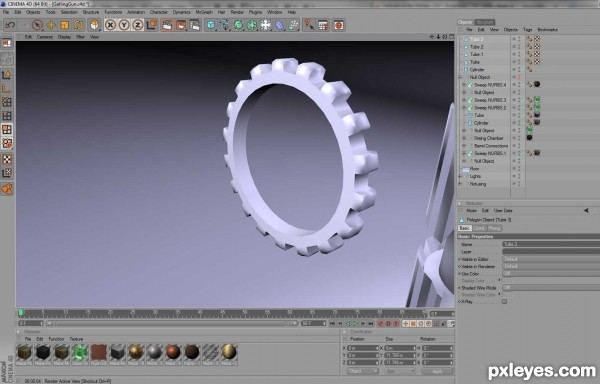Screen dimensions: 600x384
Task: Toggle the X axis lock
Action: [110, 25]
